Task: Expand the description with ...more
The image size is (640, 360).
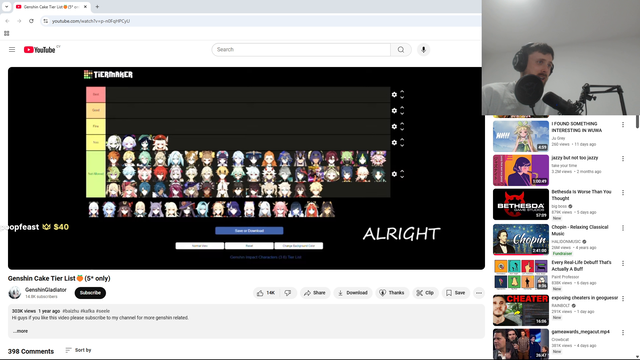Action: pos(20,331)
